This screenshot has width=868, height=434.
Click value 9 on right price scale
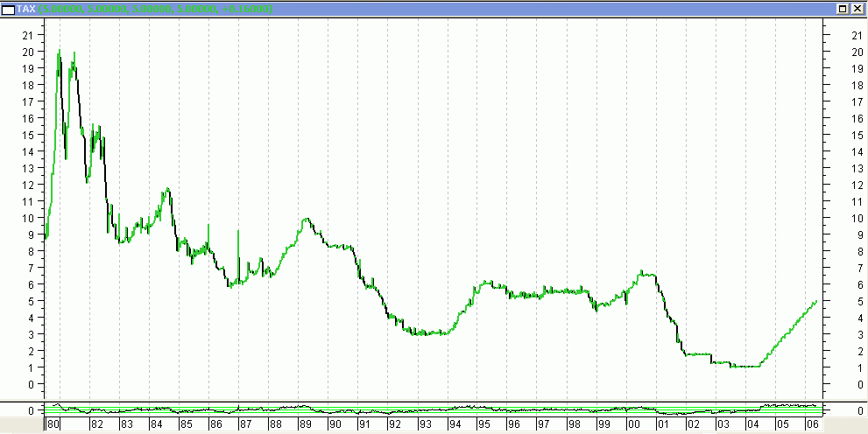click(x=860, y=234)
